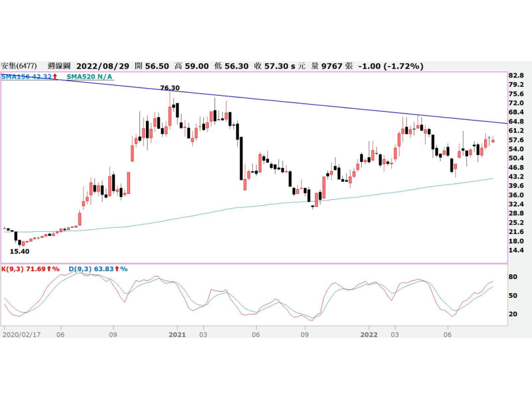
Task: Click the 76.30 high price annotation
Action: click(x=170, y=87)
